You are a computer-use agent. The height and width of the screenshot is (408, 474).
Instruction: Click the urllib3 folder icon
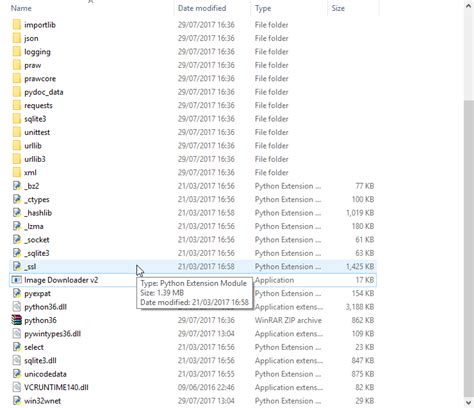(17, 159)
